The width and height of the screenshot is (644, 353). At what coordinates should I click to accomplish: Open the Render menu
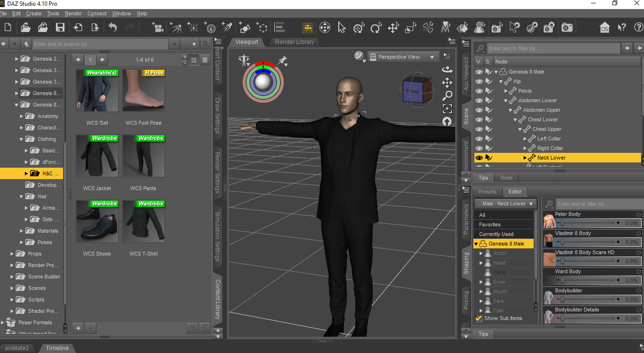73,13
